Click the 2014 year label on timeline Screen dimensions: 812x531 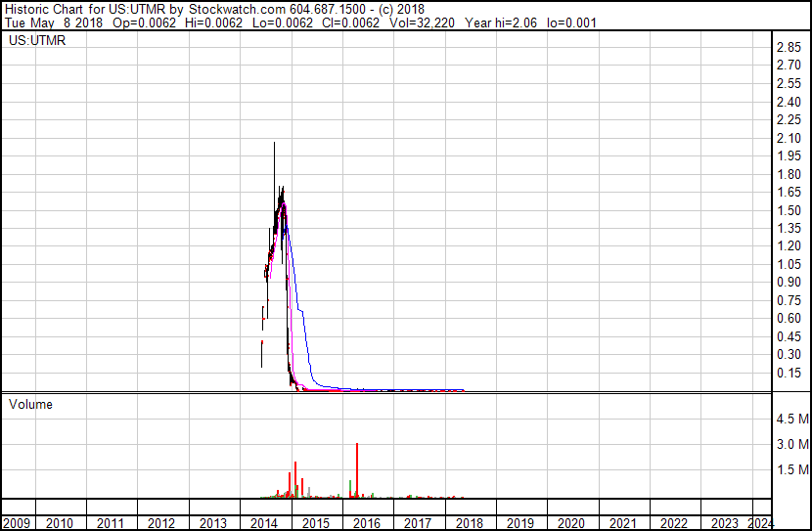[264, 523]
